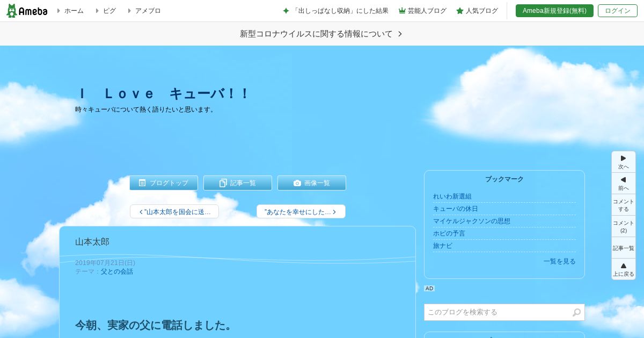
Task: Click the AD label
Action: [x=429, y=289]
